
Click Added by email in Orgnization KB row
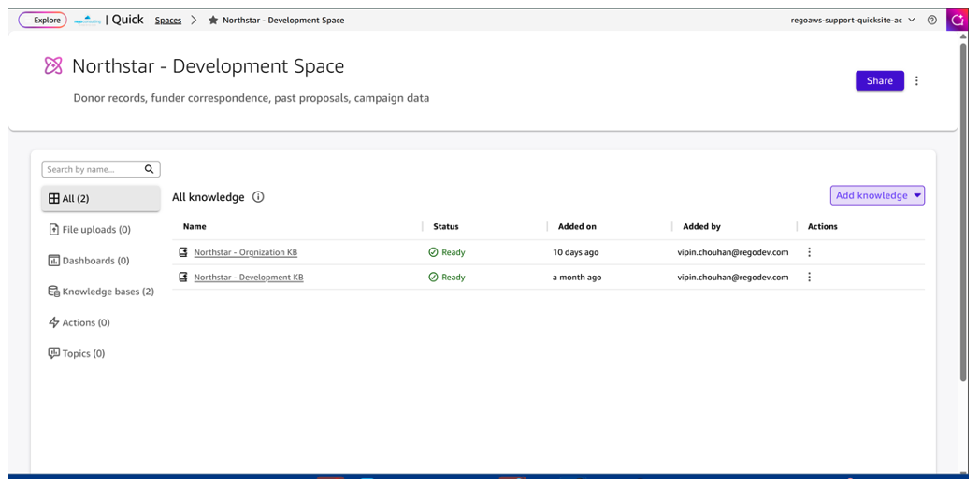pos(733,252)
